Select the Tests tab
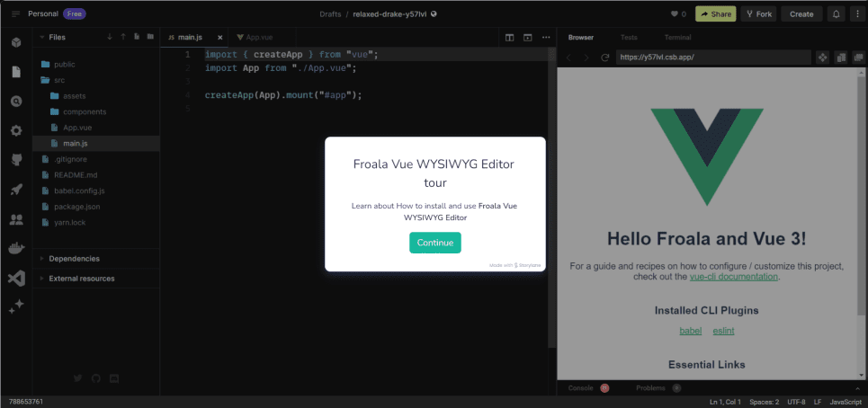The width and height of the screenshot is (868, 408). (629, 38)
